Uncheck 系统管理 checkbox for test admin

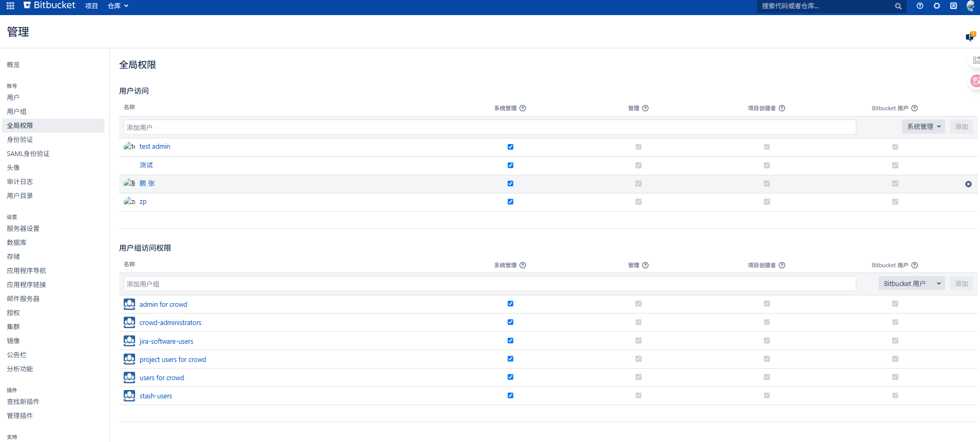click(510, 147)
